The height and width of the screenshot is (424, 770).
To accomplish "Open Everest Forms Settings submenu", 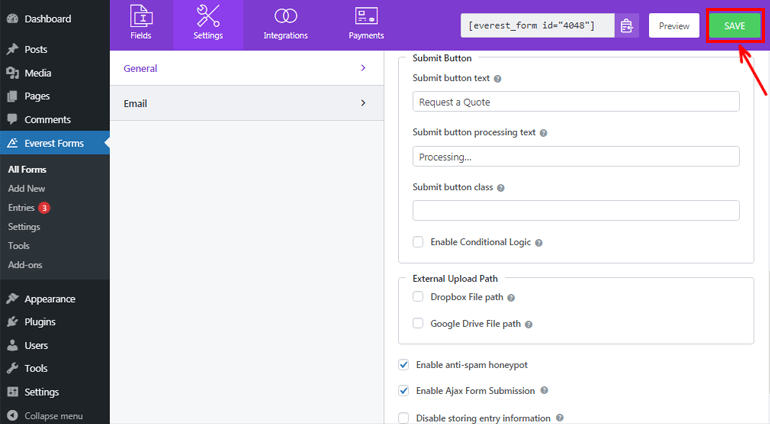I will point(24,227).
